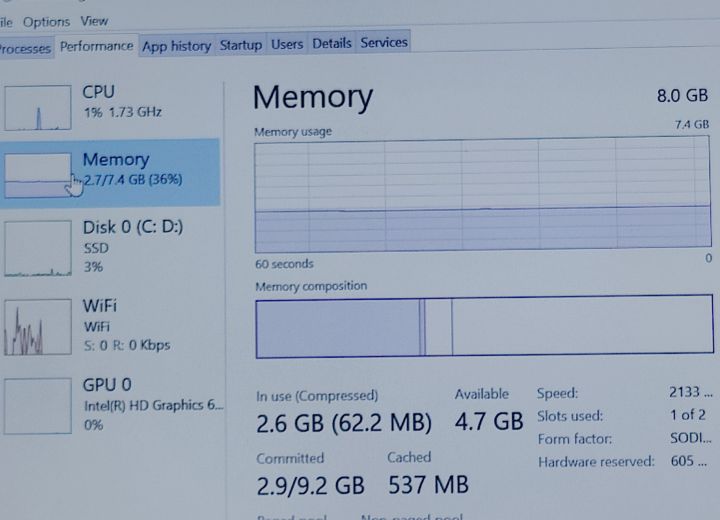Image resolution: width=720 pixels, height=520 pixels.
Task: Click the Speed 2133 value
Action: coord(691,392)
